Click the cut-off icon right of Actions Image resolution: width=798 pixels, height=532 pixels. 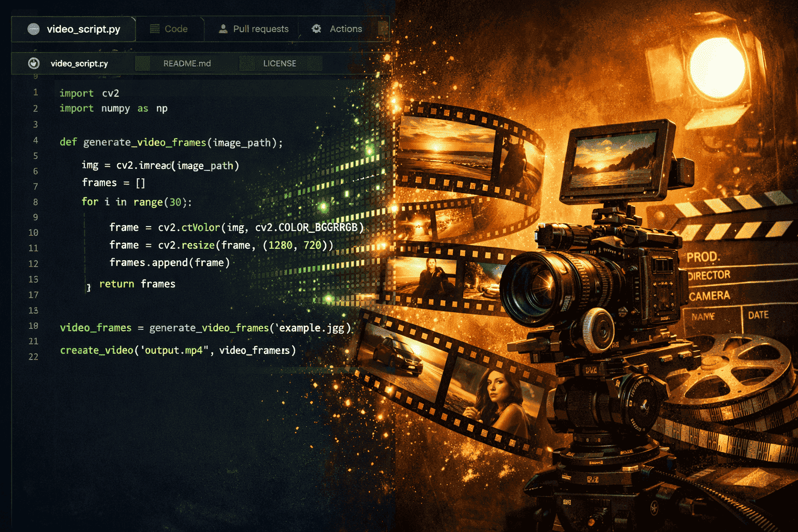click(383, 29)
